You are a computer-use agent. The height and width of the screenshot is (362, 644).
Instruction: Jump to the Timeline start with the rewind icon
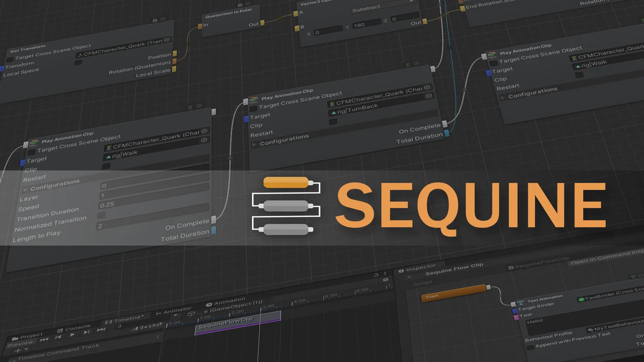coord(44,339)
